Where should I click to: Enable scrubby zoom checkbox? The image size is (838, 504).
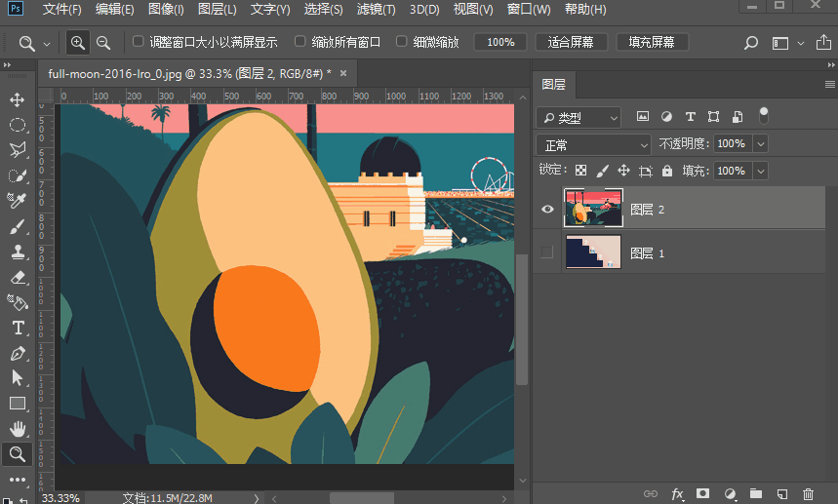[401, 41]
